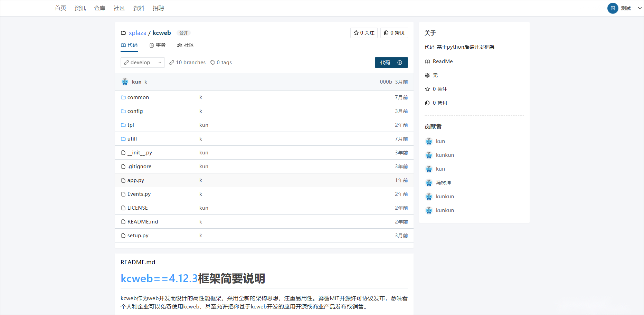Open the develop branch dropdown
Image resolution: width=644 pixels, height=315 pixels.
coord(143,63)
